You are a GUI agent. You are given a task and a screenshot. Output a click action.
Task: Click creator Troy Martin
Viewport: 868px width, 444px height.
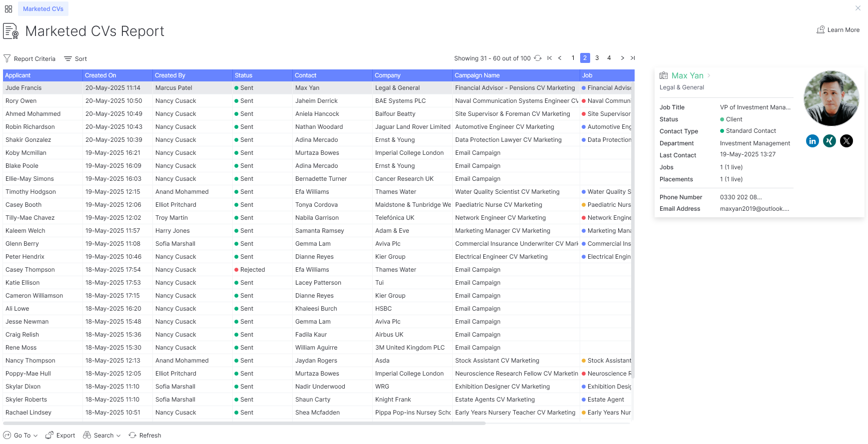coord(171,218)
